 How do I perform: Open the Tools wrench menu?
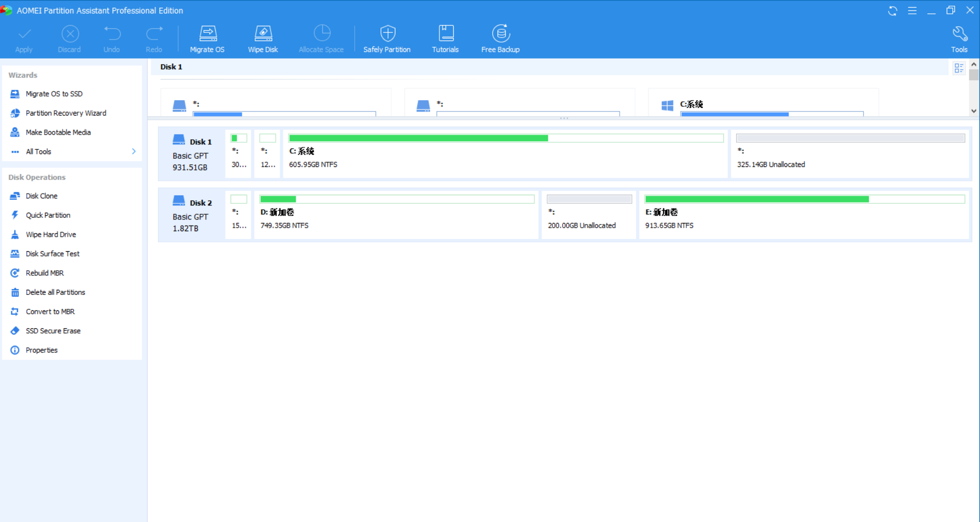pyautogui.click(x=959, y=39)
